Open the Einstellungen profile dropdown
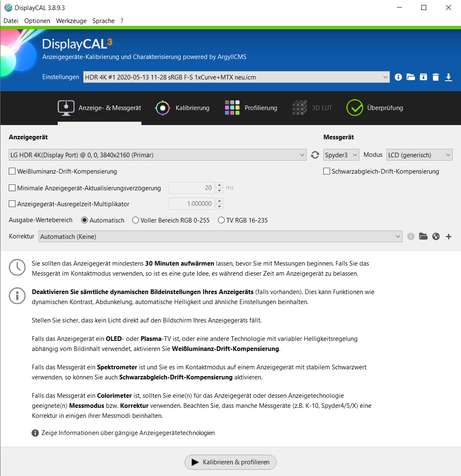This screenshot has height=476, width=461. [x=236, y=77]
